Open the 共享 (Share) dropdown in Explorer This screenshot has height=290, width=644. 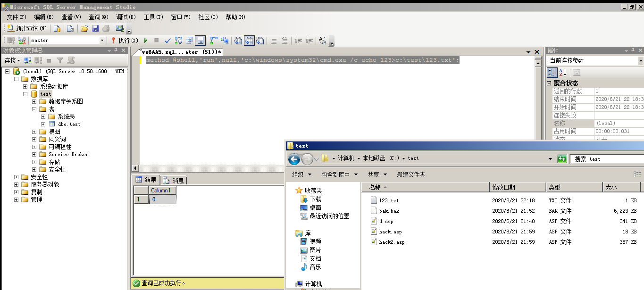[x=377, y=174]
